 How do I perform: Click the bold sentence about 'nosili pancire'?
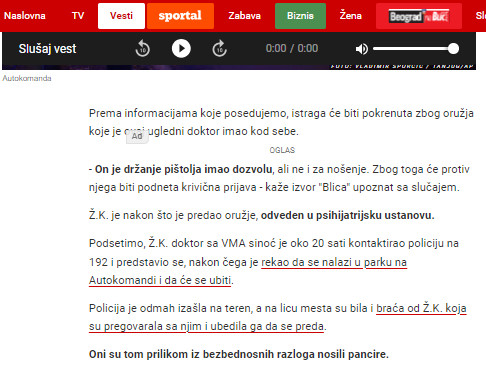point(239,354)
